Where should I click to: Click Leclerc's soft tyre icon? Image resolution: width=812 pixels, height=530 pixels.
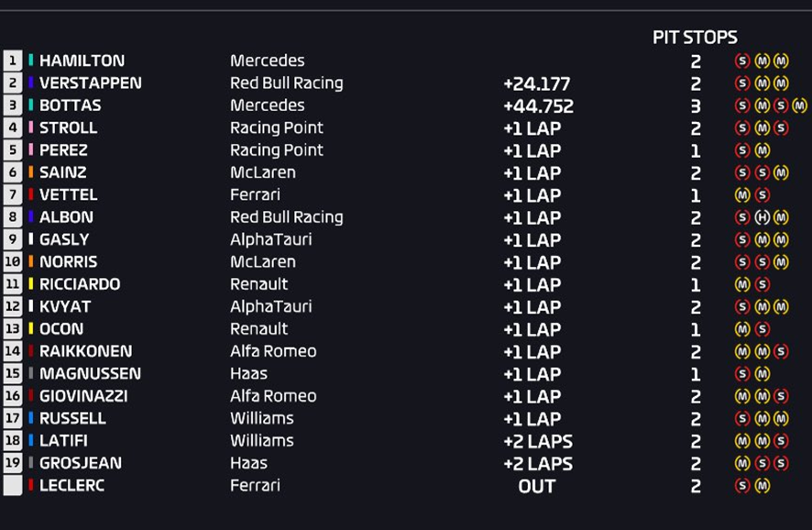click(x=742, y=485)
